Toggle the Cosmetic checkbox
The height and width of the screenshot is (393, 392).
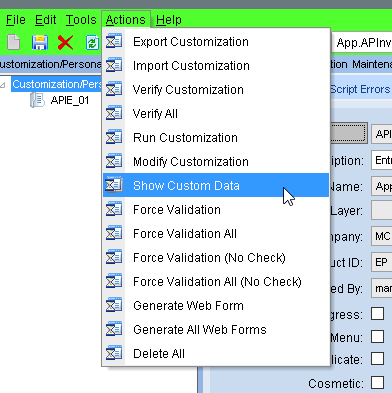(x=377, y=382)
